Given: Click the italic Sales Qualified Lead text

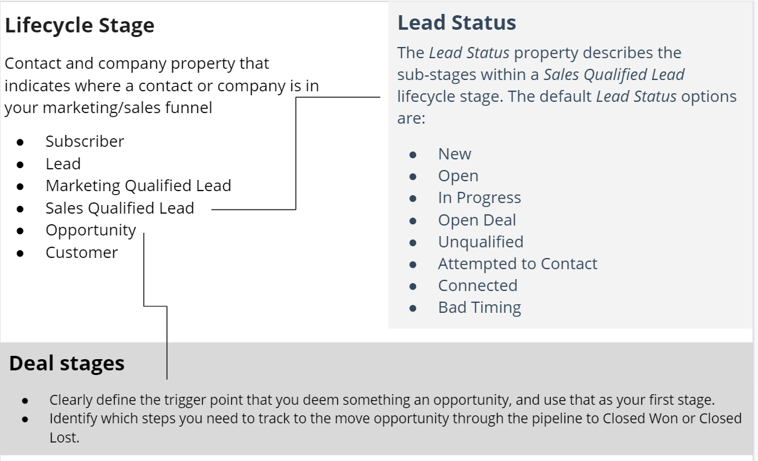Looking at the screenshot, I should [x=614, y=74].
